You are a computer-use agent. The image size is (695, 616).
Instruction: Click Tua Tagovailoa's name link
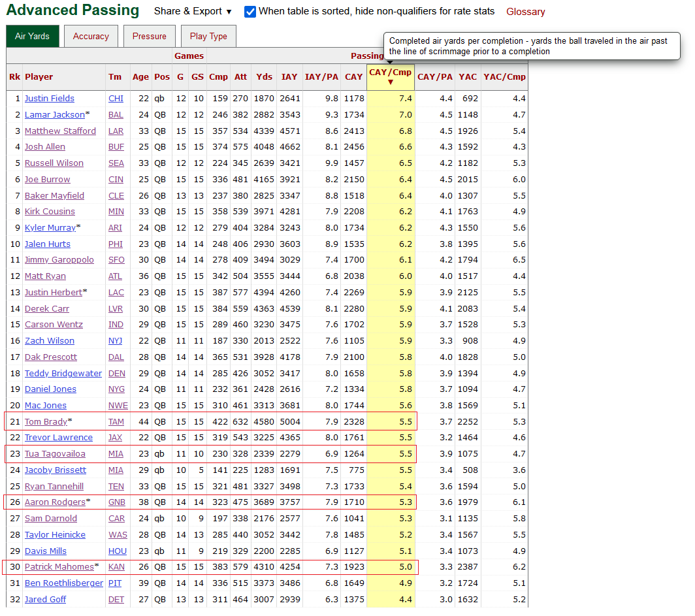point(55,454)
